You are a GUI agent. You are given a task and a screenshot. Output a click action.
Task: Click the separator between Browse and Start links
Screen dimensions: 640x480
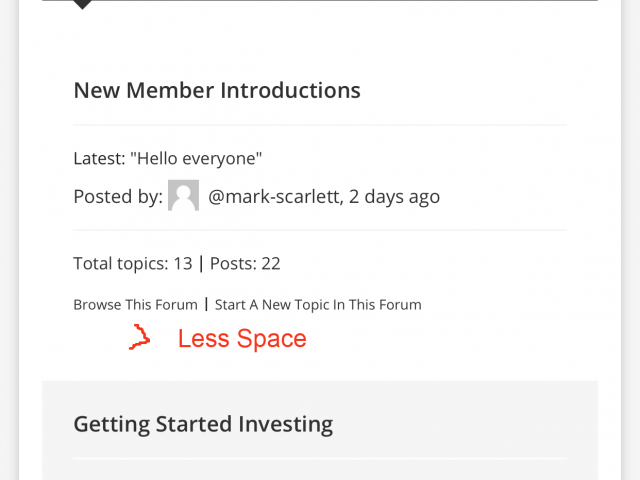206,304
